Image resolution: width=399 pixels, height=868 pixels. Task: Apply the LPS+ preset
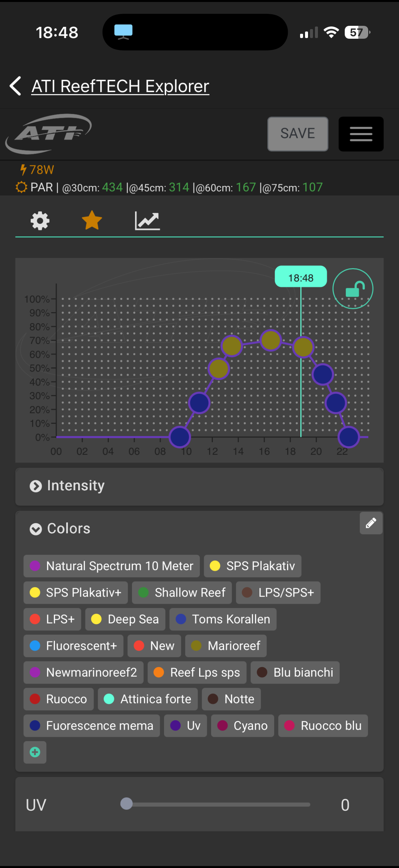[52, 619]
